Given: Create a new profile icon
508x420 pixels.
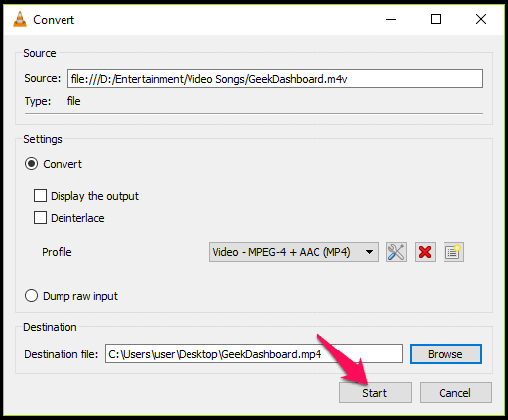Looking at the screenshot, I should 453,252.
